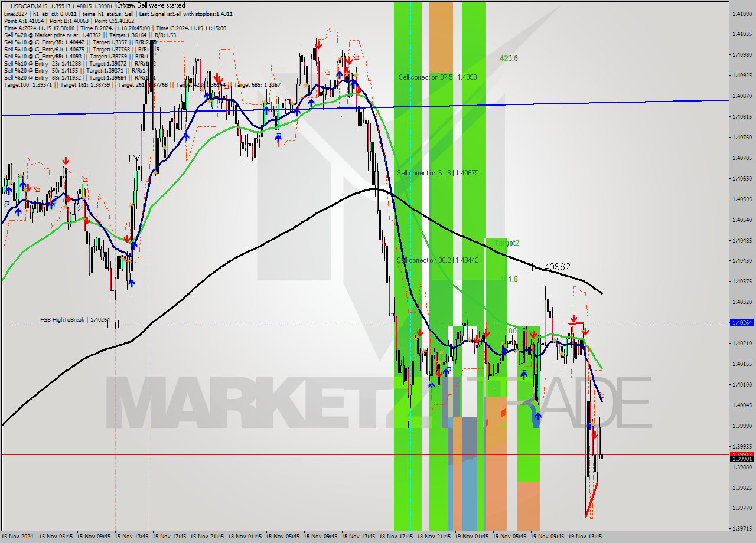This screenshot has width=756, height=543.
Task: Click the 1.40650 price axis value
Action: [x=741, y=179]
